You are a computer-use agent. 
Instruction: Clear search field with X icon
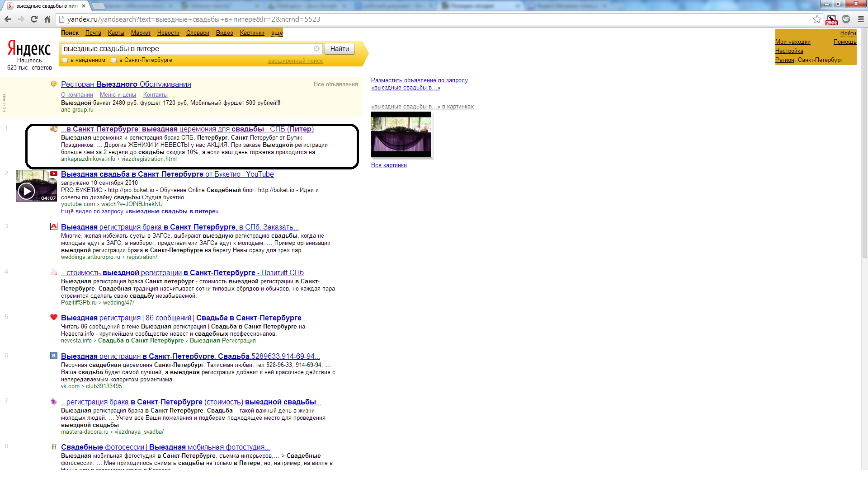click(x=316, y=49)
